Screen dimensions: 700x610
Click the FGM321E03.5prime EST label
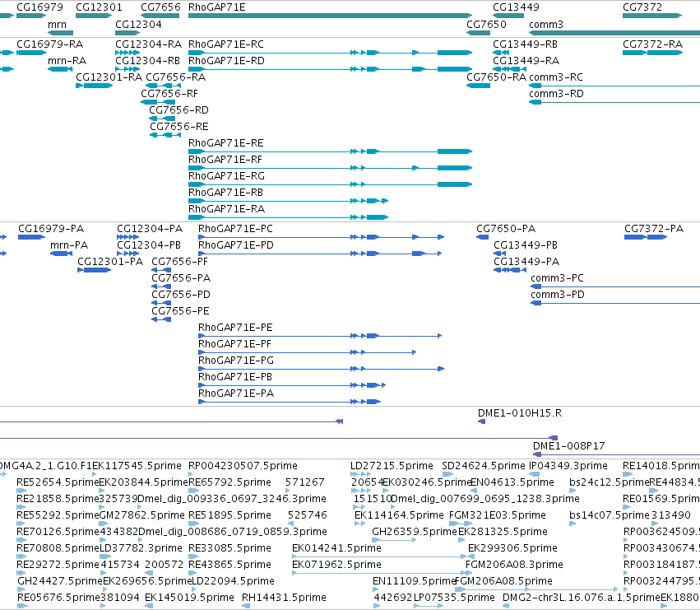[x=498, y=515]
